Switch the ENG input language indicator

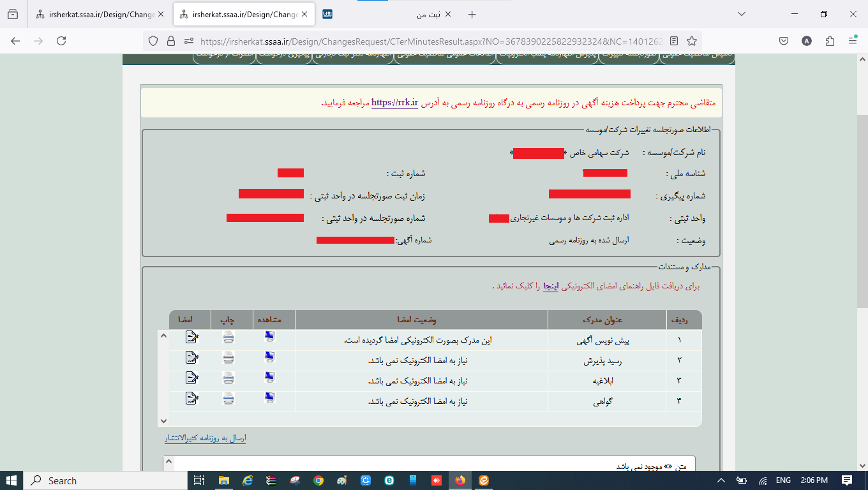click(783, 480)
